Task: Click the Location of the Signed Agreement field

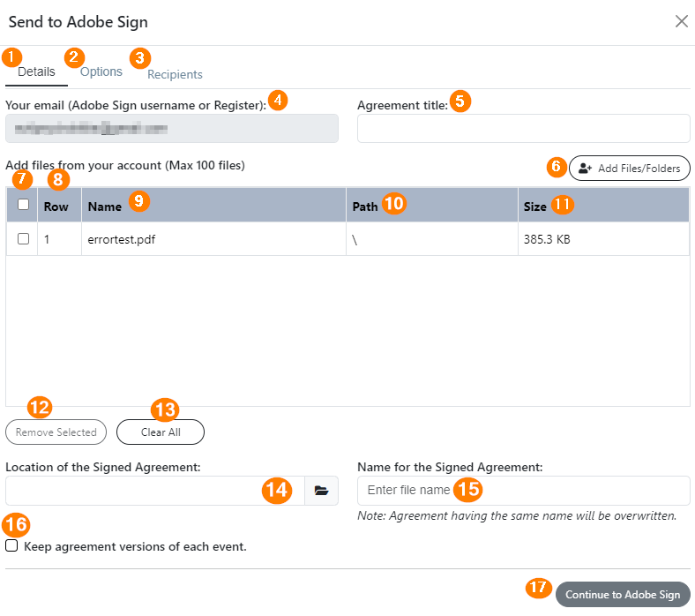Action: [155, 491]
